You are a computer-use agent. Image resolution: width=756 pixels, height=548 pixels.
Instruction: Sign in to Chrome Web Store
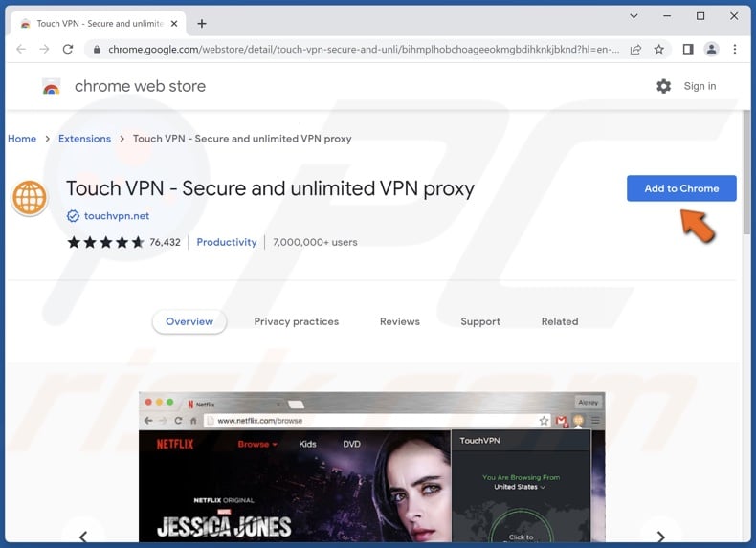[700, 86]
